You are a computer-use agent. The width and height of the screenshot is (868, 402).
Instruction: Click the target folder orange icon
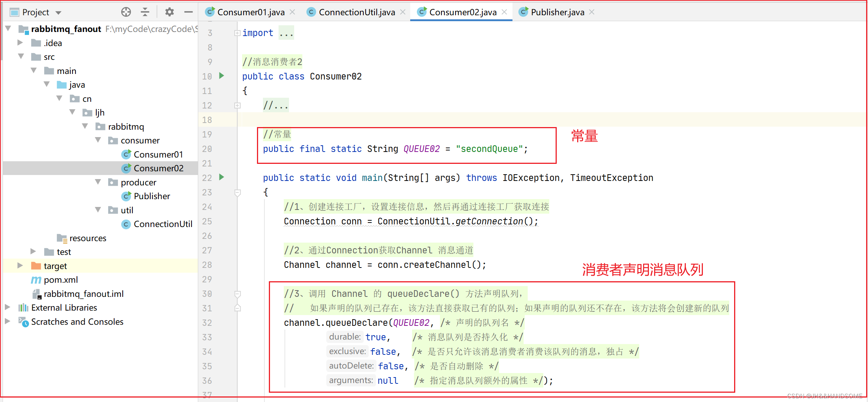pyautogui.click(x=36, y=266)
